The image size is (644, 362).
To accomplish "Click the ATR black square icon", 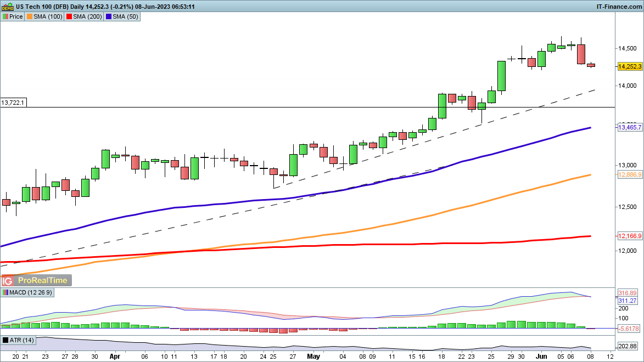I will pos(5,340).
